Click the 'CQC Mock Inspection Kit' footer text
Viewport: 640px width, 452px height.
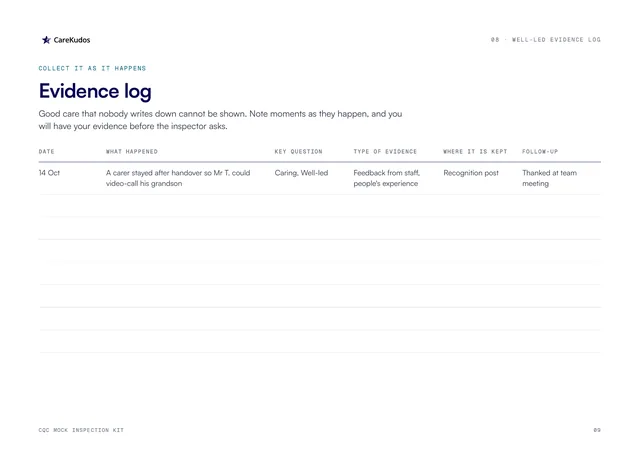tap(81, 430)
